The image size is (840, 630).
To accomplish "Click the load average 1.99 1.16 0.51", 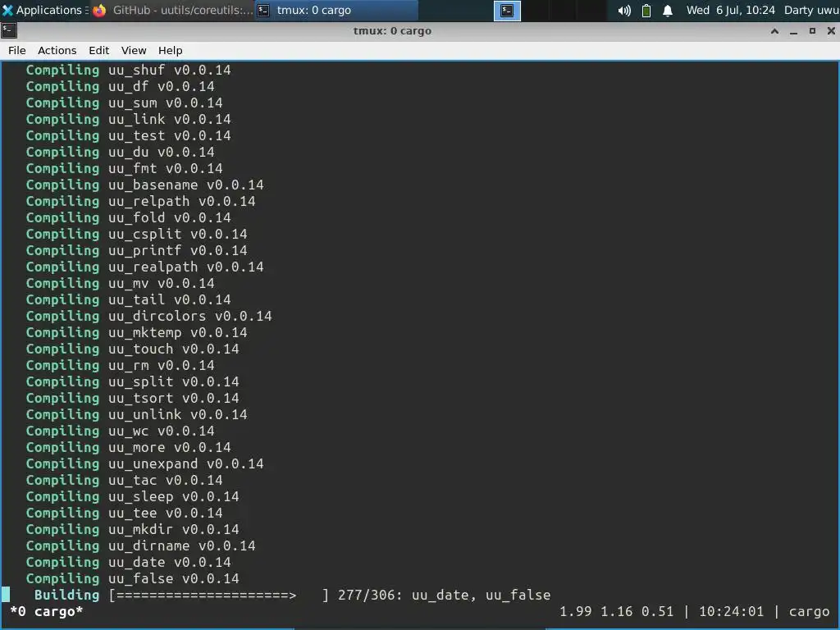I will pos(616,611).
